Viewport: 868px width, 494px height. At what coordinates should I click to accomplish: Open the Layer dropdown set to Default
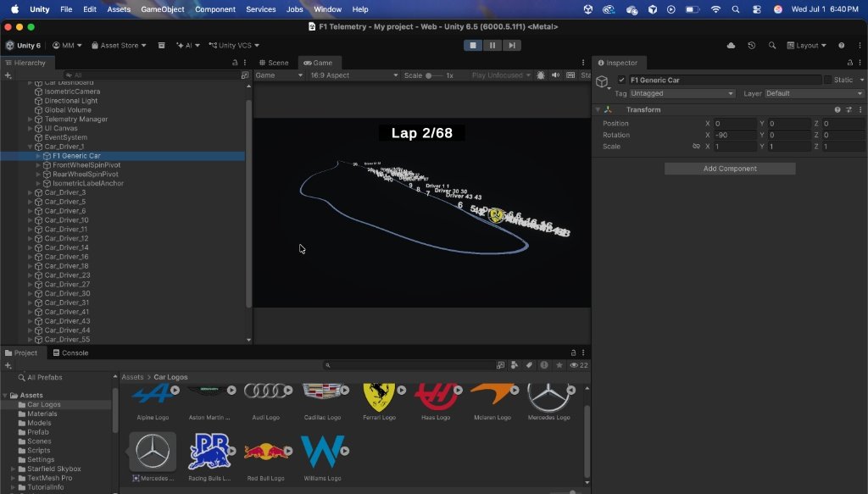815,93
